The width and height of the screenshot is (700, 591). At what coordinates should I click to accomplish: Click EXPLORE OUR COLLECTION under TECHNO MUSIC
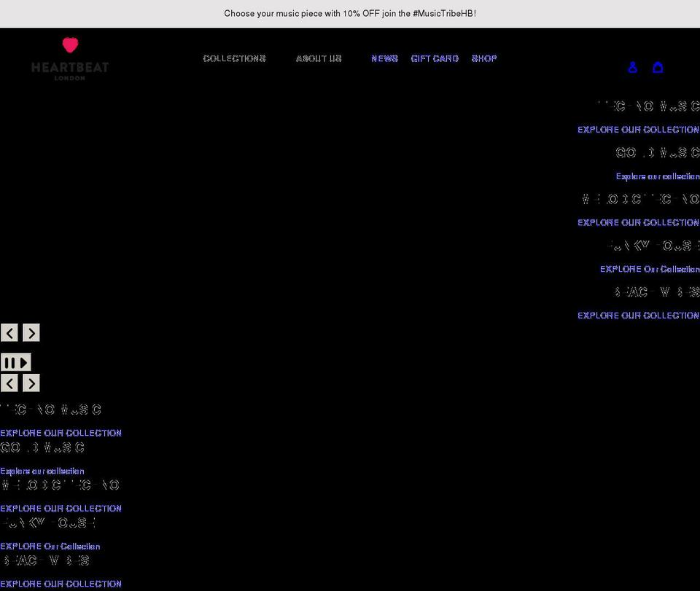(x=638, y=129)
